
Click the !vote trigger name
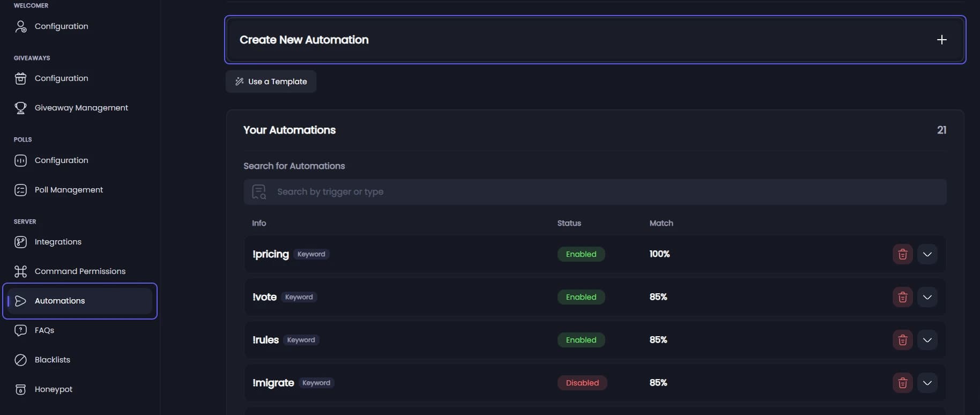pyautogui.click(x=264, y=297)
